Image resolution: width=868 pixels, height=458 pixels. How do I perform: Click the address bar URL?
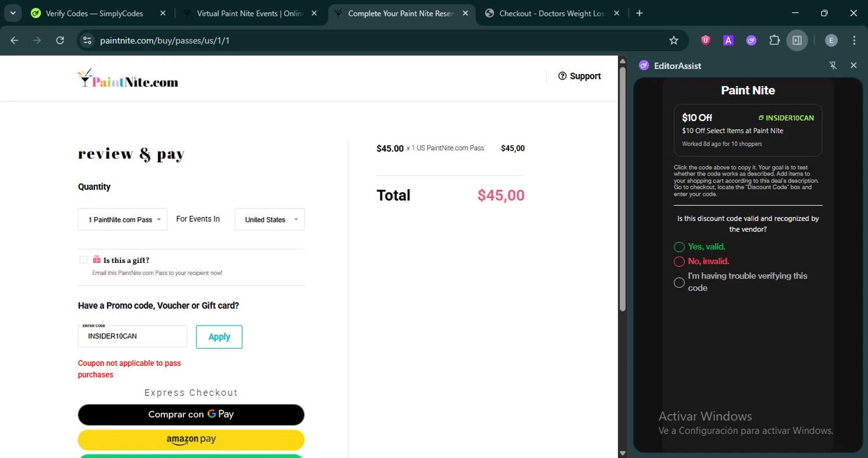(165, 41)
